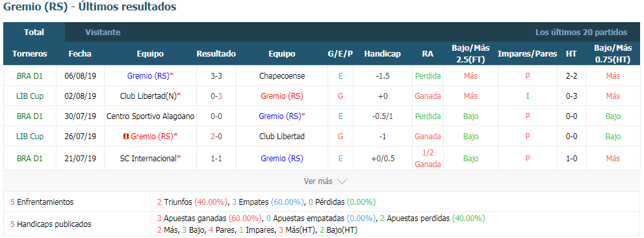Click the Impares/Pares column header
Image resolution: width=644 pixels, height=238 pixels.
[x=528, y=54]
